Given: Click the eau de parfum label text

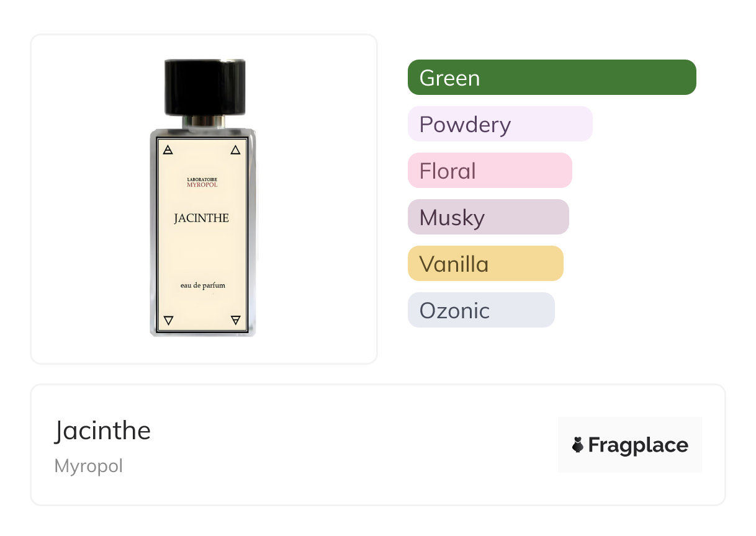Looking at the screenshot, I should point(202,285).
